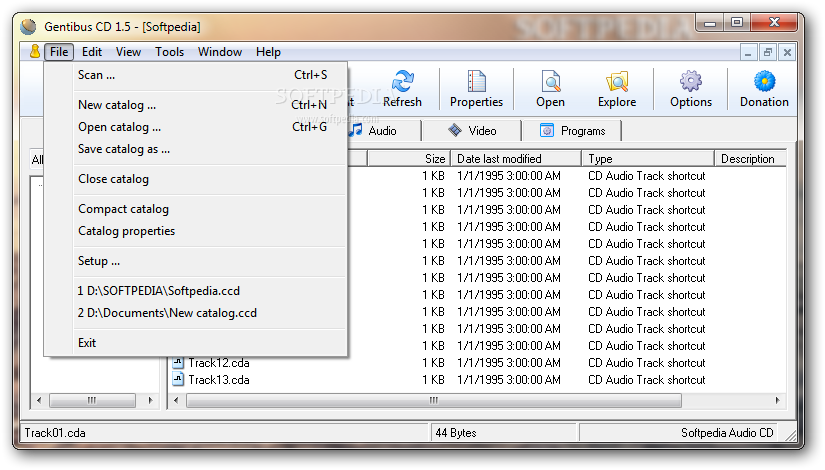This screenshot has width=825, height=470.
Task: Open the Window menu
Action: click(220, 52)
